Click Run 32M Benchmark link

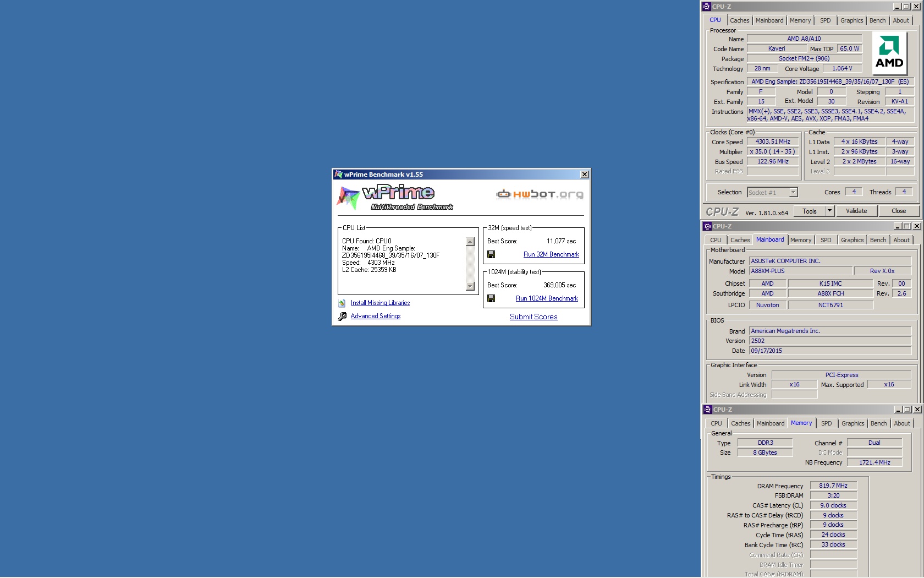point(551,254)
